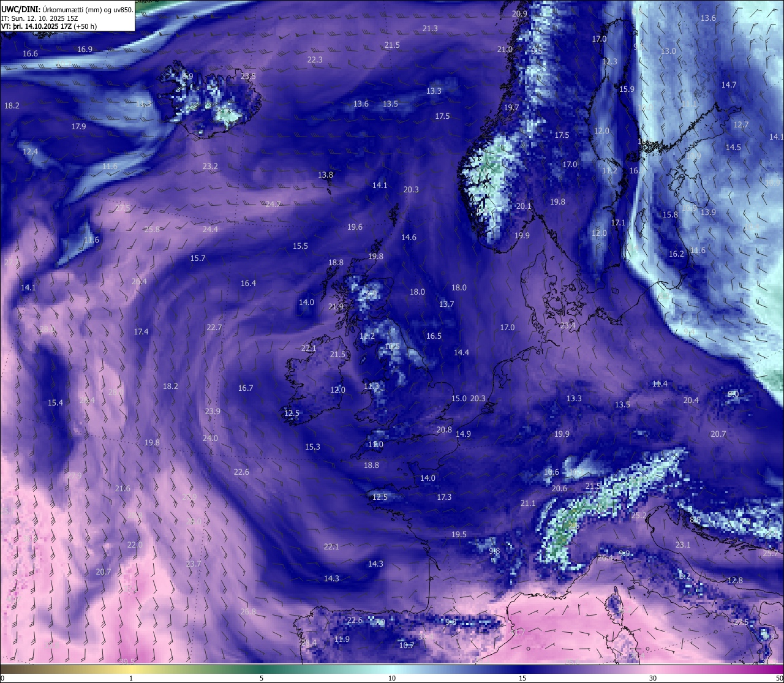Click the map value 16.5
The image size is (784, 683).
(434, 336)
